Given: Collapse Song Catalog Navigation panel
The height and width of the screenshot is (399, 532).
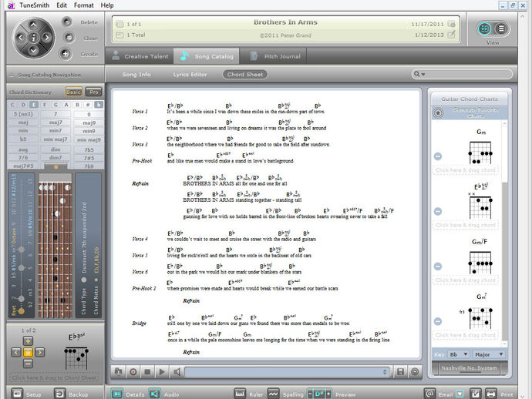Looking at the screenshot, I should click(12, 75).
